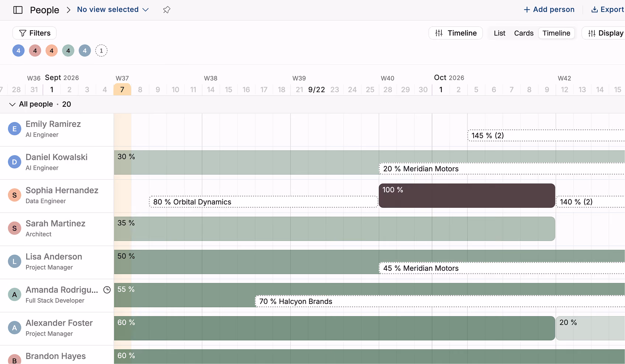Open the Filters panel
This screenshot has height=364, width=625.
pyautogui.click(x=35, y=33)
